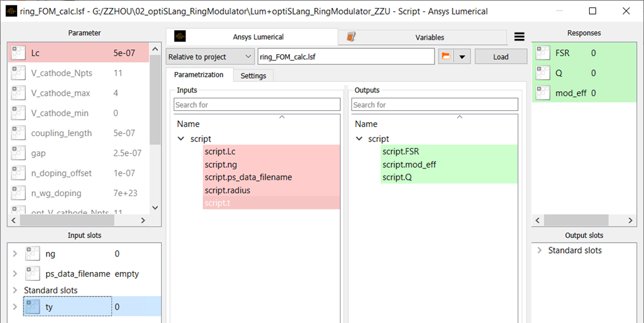Screen dimensions: 644x323
Task: Click the coupling_length parameter icon
Action: pyautogui.click(x=18, y=133)
